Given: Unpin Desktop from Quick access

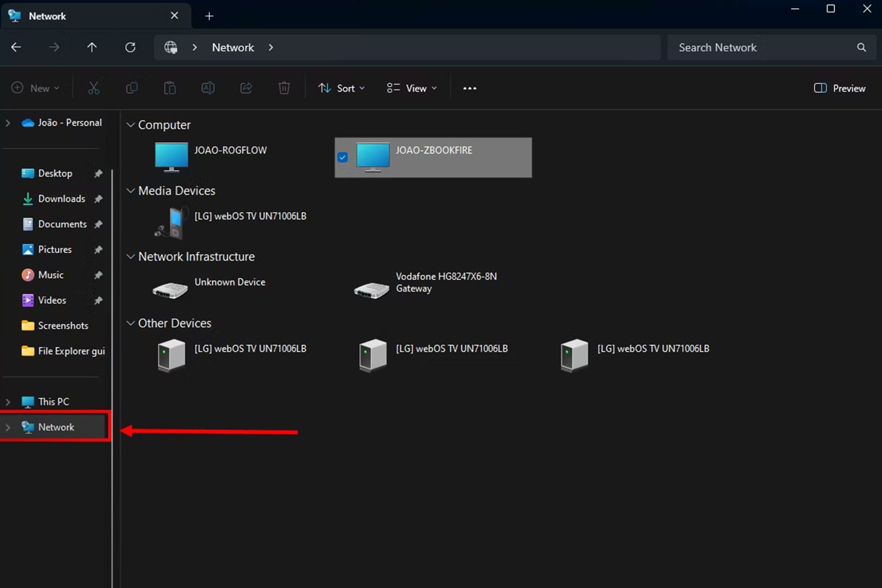Looking at the screenshot, I should (x=98, y=174).
